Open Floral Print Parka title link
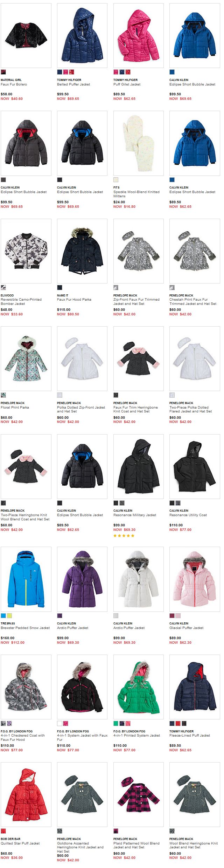 pyautogui.click(x=15, y=407)
